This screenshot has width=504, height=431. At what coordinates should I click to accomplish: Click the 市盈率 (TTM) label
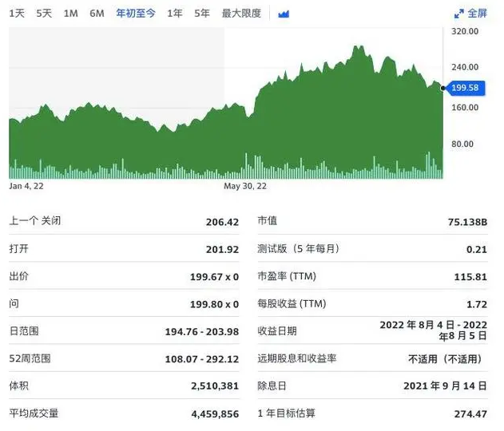point(288,276)
